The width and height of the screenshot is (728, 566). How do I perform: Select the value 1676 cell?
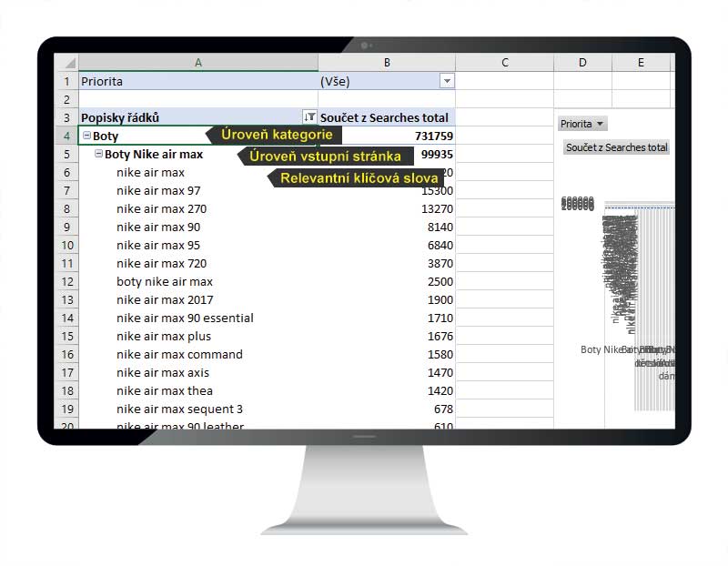(x=387, y=336)
